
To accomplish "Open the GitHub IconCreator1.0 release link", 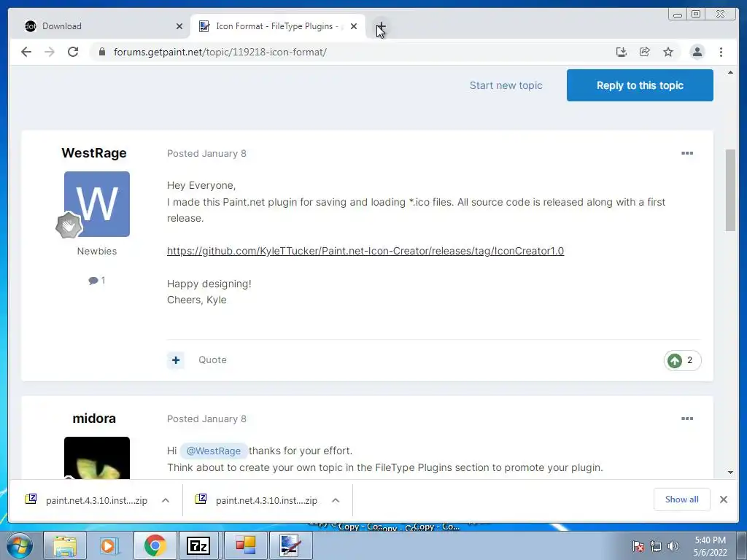I will 365,251.
